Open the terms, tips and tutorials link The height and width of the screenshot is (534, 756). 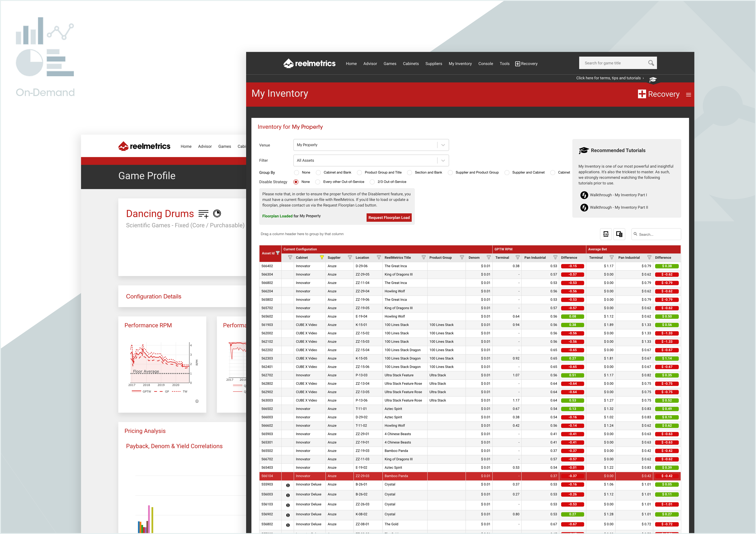pyautogui.click(x=609, y=78)
